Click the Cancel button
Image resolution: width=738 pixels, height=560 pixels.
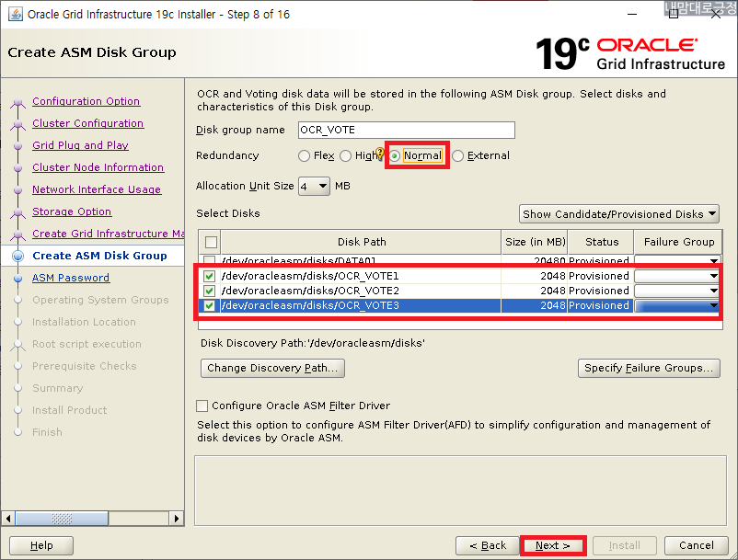(696, 545)
